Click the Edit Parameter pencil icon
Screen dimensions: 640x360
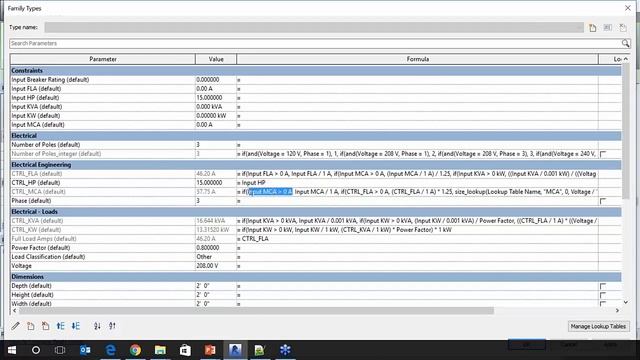(x=15, y=326)
